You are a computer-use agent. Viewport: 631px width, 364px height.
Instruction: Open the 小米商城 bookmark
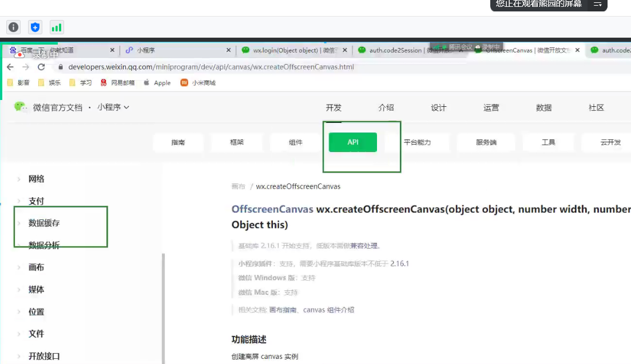click(x=198, y=82)
